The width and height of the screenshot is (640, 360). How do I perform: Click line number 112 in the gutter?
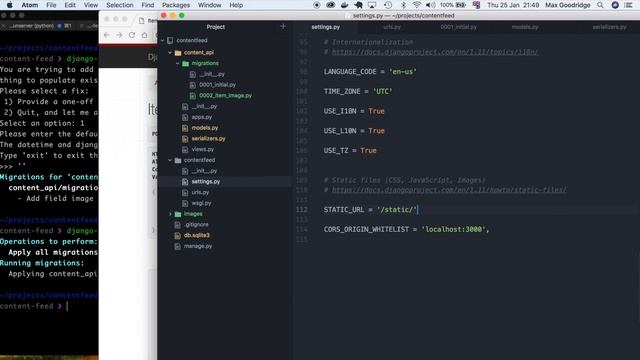click(302, 210)
